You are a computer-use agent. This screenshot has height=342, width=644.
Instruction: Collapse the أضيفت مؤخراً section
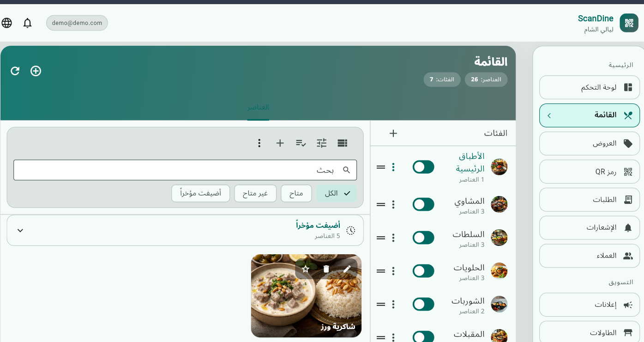coord(20,230)
